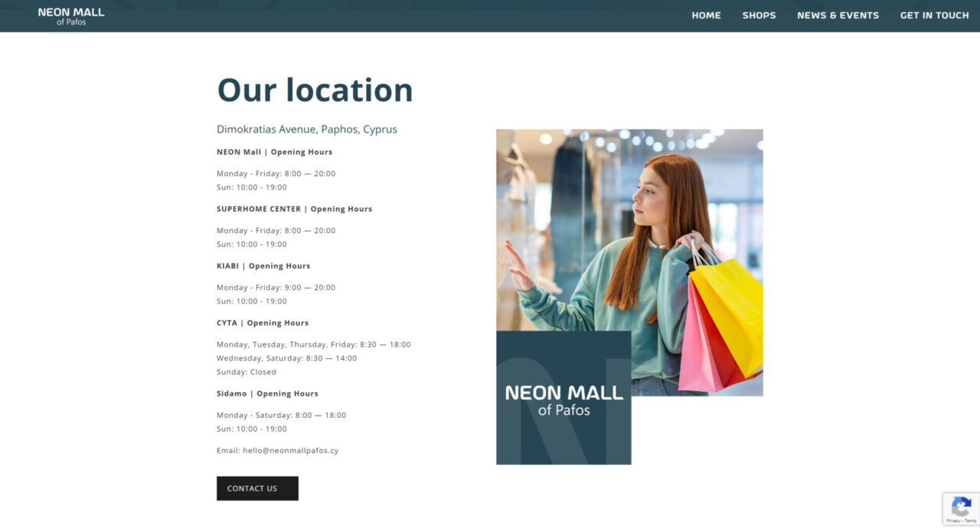
Task: Click the CONTACT US button
Action: pyautogui.click(x=257, y=488)
